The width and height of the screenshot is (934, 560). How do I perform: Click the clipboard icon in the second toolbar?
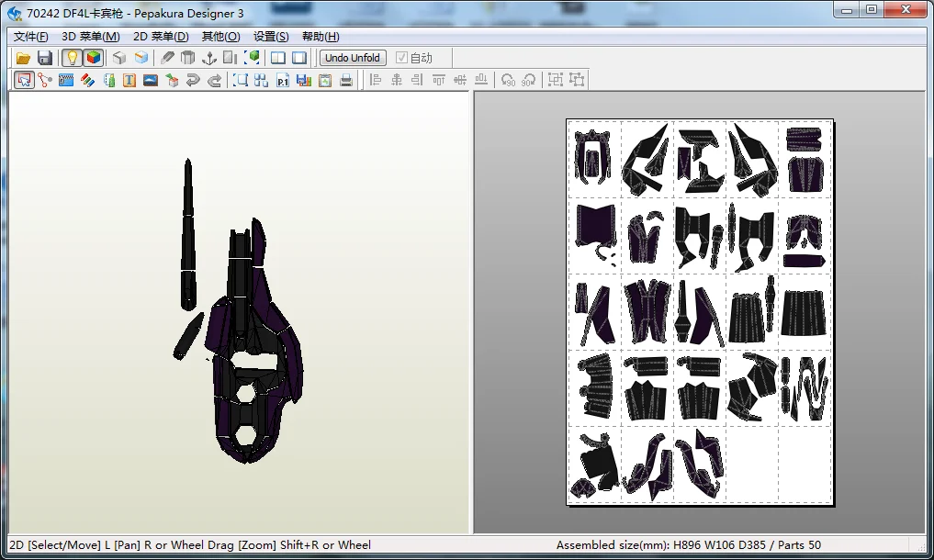(324, 80)
